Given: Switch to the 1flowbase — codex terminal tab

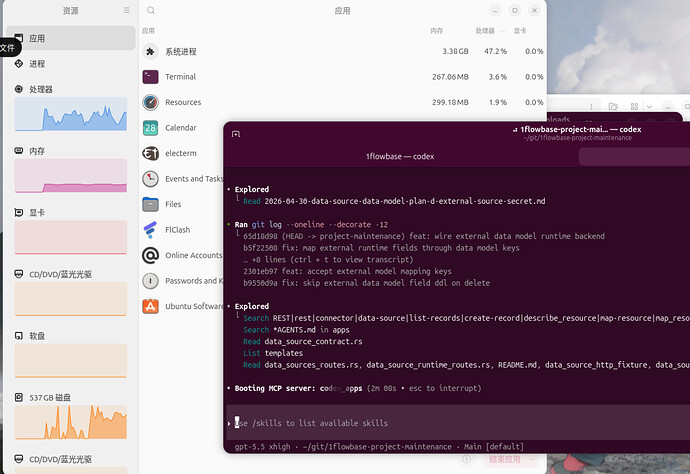Looking at the screenshot, I should coord(400,156).
